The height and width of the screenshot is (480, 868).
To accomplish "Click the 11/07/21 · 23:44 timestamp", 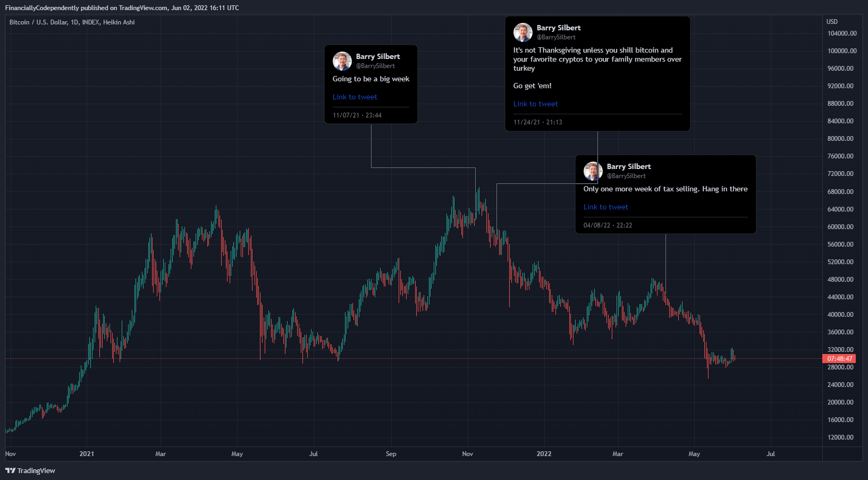I will [x=357, y=115].
